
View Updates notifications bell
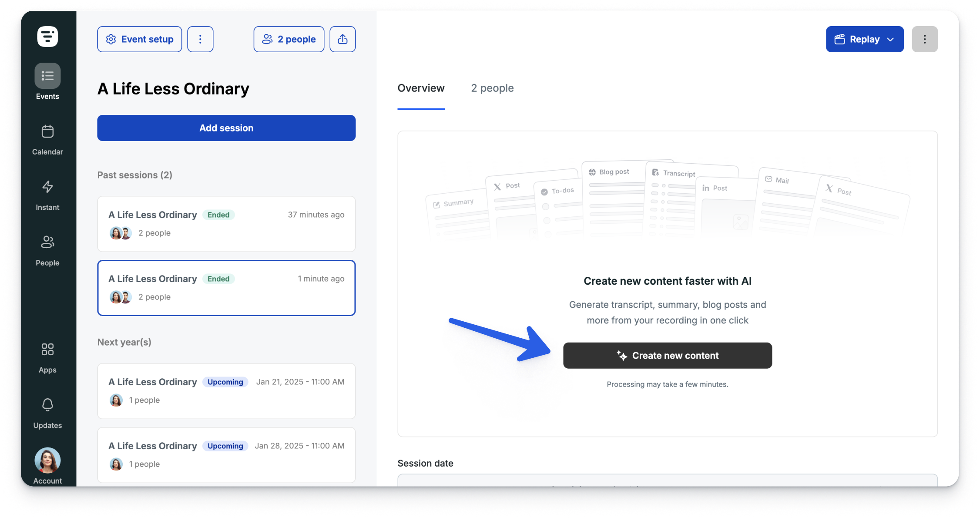47,414
